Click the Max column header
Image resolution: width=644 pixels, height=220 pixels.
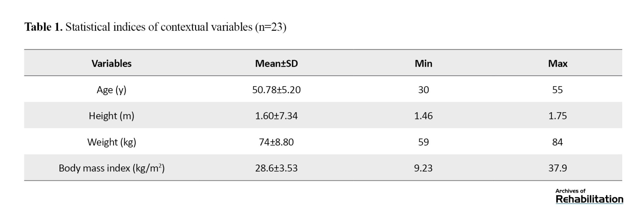[x=558, y=64]
